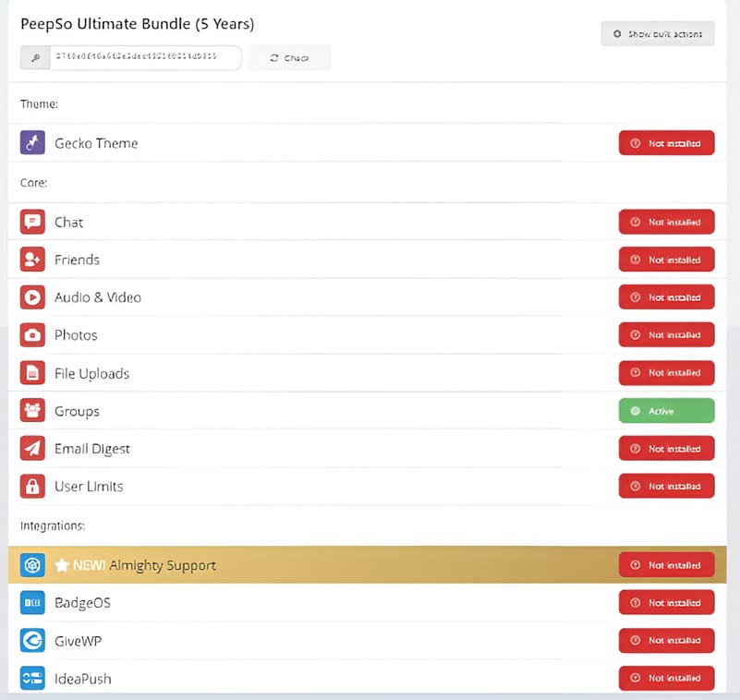
Task: Click the Almighty Support icon
Action: (x=32, y=565)
